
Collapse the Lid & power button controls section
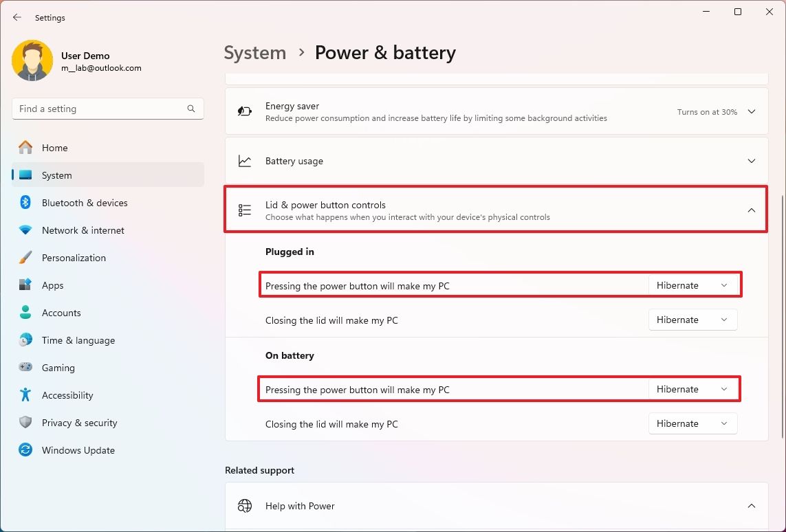[x=752, y=210]
